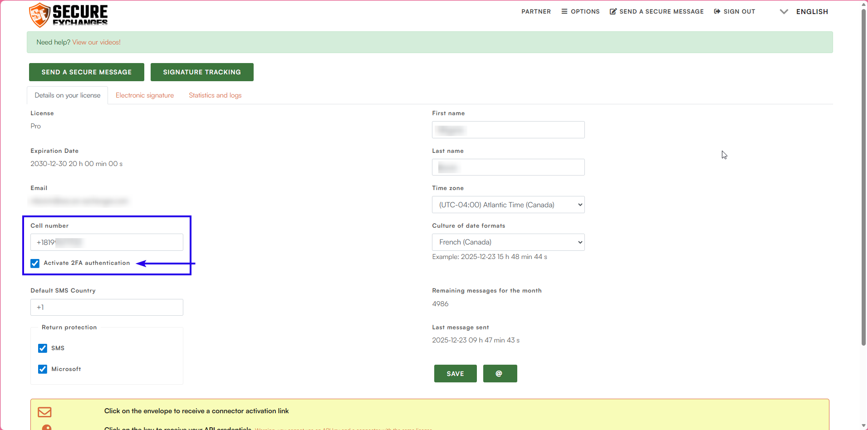This screenshot has height=430, width=868.
Task: Click the green @ button
Action: [x=500, y=374]
